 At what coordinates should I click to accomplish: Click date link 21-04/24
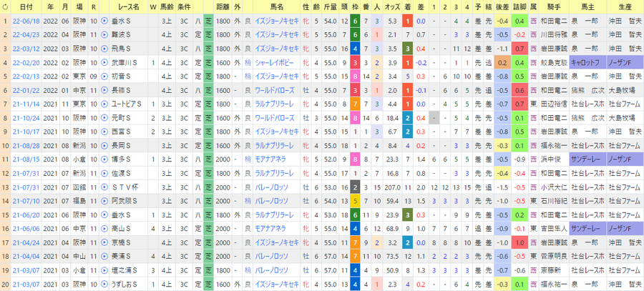(26, 243)
